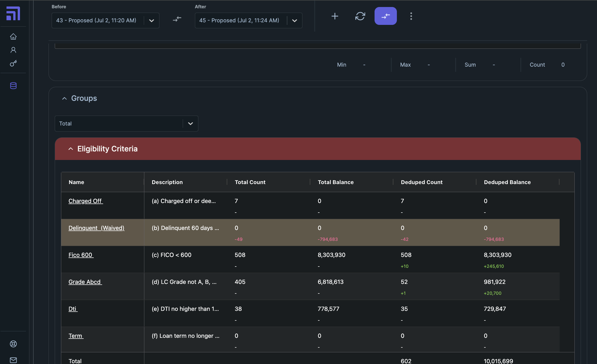This screenshot has height=364, width=597.
Task: Toggle the purple compare mode button
Action: [385, 16]
